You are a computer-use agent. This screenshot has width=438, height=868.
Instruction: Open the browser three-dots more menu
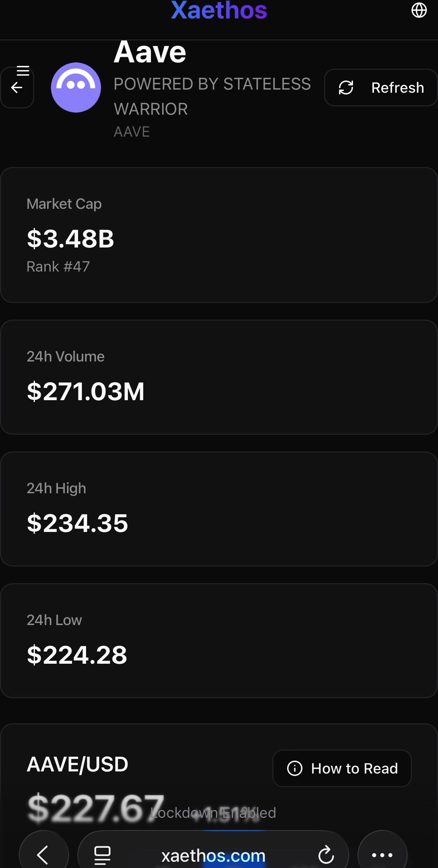click(x=382, y=855)
